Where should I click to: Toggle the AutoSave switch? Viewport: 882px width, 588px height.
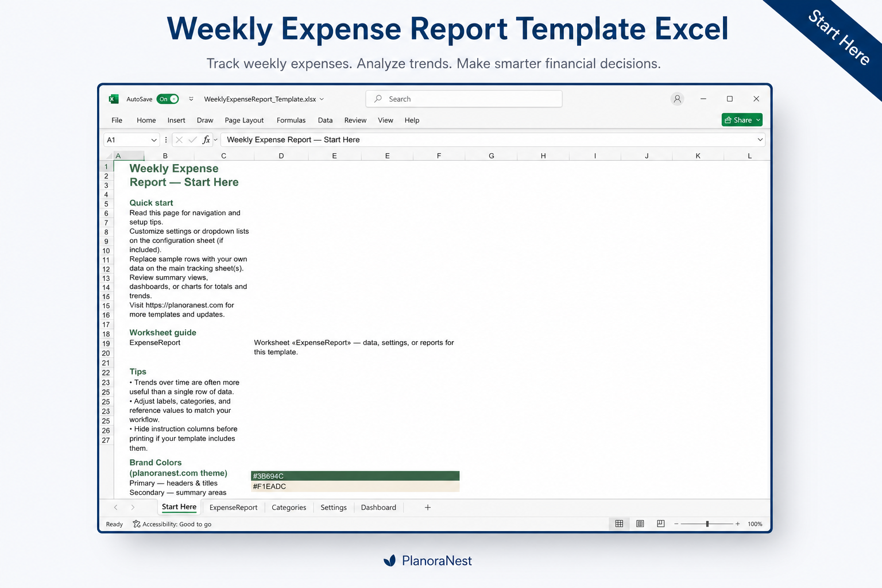coord(168,99)
